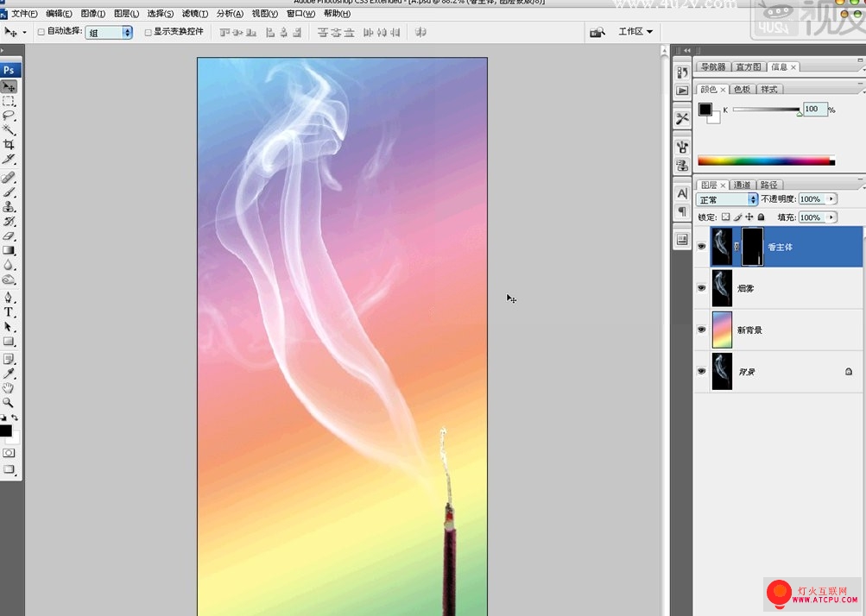This screenshot has width=866, height=616.
Task: Open the 图像 menu
Action: 92,14
